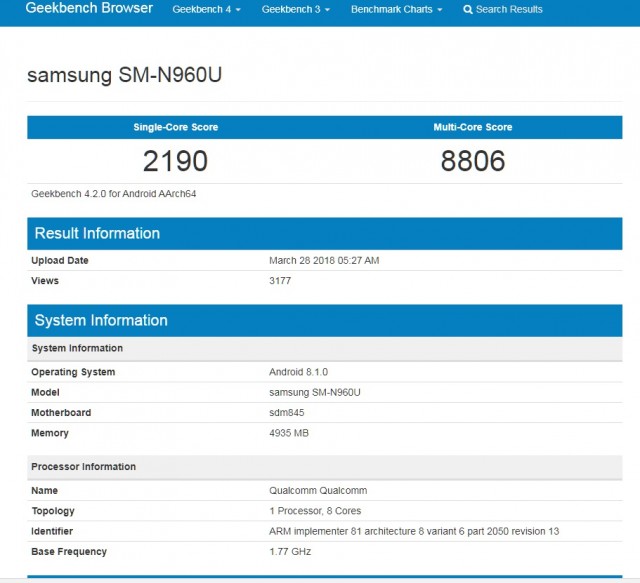The height and width of the screenshot is (583, 640).
Task: Select the Upload Date value March 28 2018
Action: (x=324, y=261)
